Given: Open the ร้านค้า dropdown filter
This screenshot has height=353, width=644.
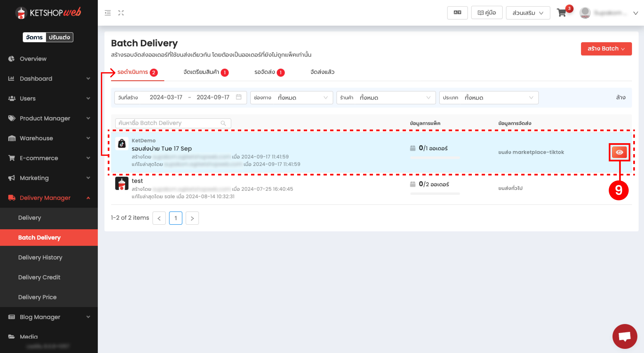Looking at the screenshot, I should coord(386,98).
